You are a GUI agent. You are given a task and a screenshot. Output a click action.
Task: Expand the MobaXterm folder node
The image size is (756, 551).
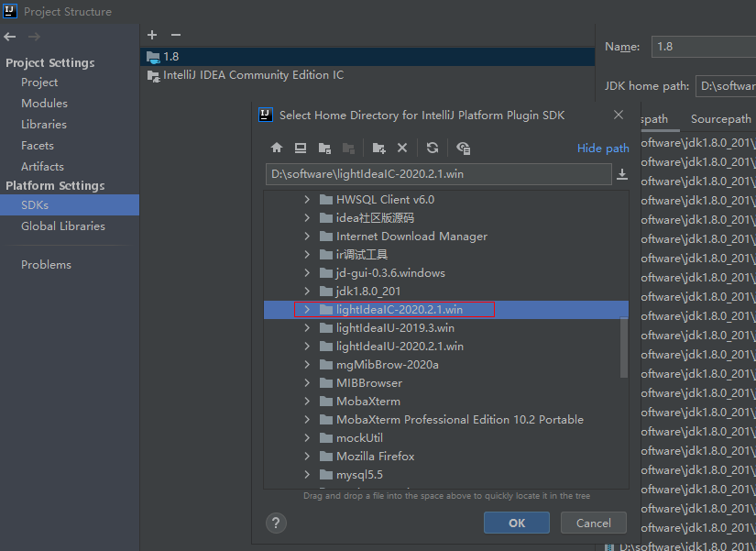click(307, 402)
